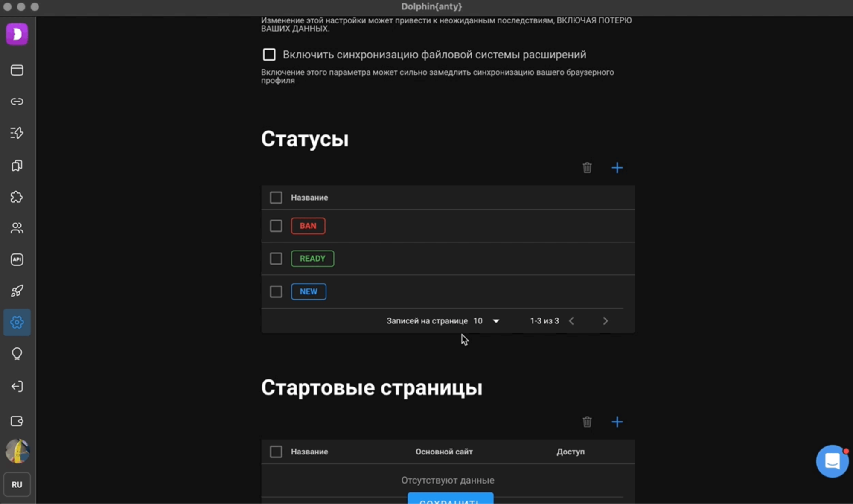
Task: Click the READY status tag
Action: click(312, 259)
